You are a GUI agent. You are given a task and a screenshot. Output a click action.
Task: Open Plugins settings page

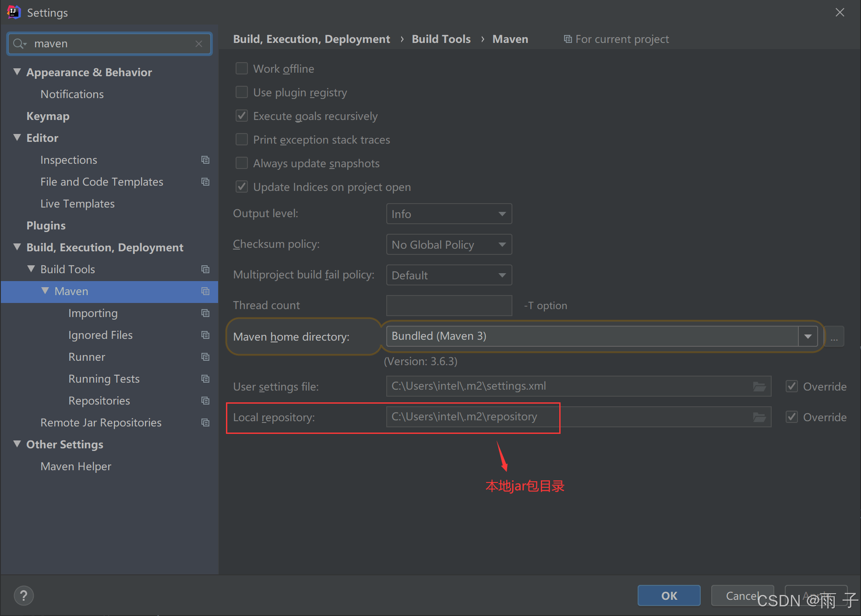(46, 225)
